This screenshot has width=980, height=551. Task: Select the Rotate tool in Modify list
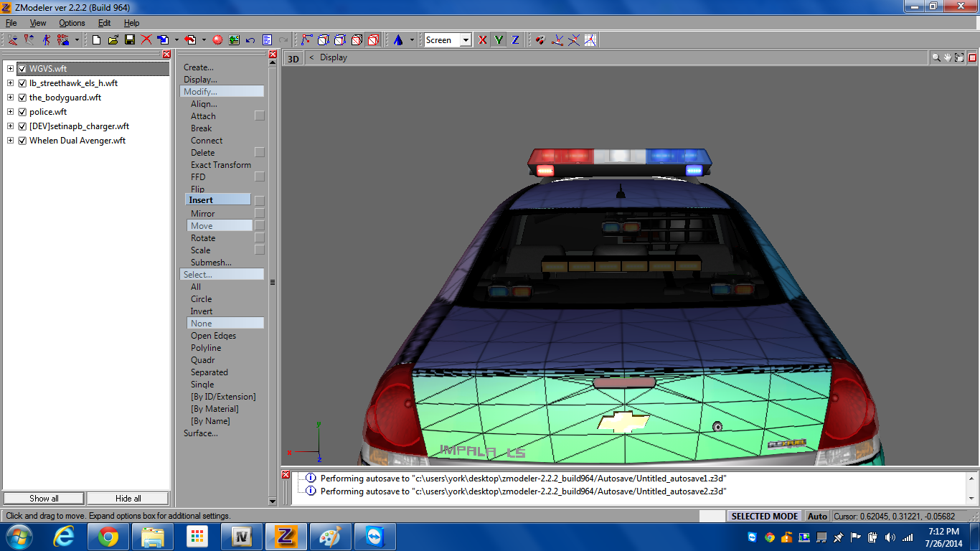pyautogui.click(x=203, y=238)
